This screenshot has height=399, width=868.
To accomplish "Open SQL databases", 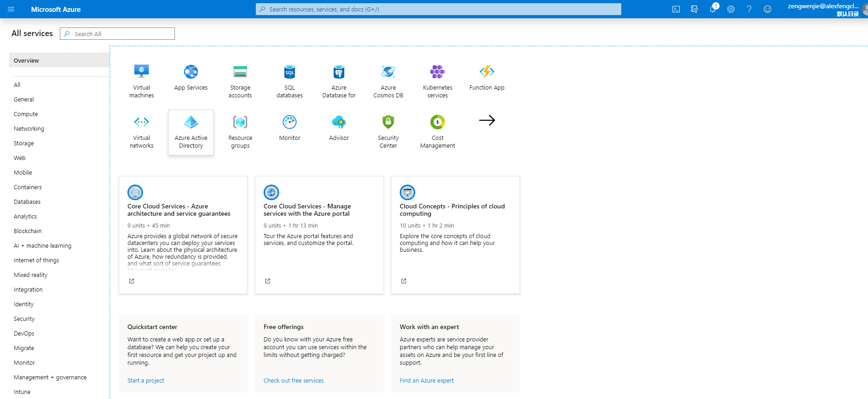I will click(290, 82).
